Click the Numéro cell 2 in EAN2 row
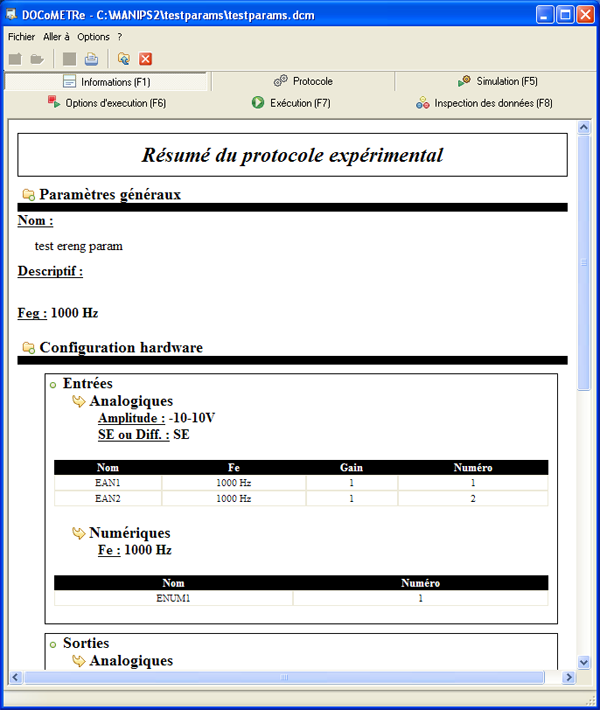Screen dimensions: 600x710 coord(473,499)
